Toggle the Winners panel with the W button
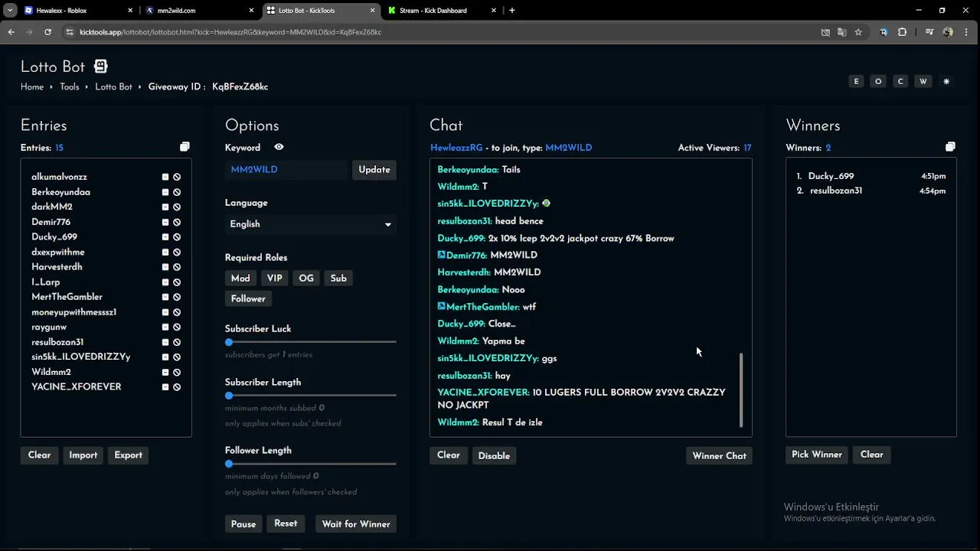Image resolution: width=980 pixels, height=551 pixels. (x=923, y=81)
